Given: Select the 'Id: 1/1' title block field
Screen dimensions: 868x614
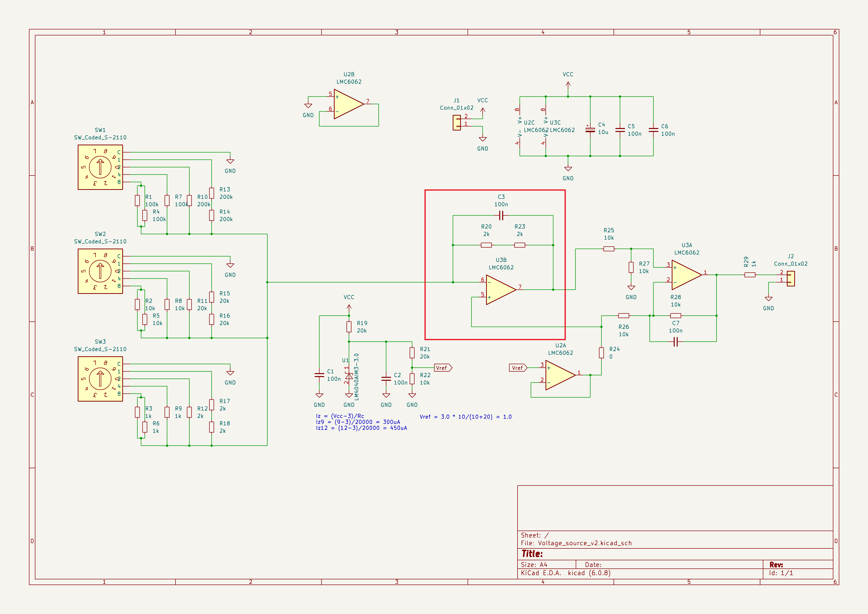Looking at the screenshot, I should click(x=781, y=573).
